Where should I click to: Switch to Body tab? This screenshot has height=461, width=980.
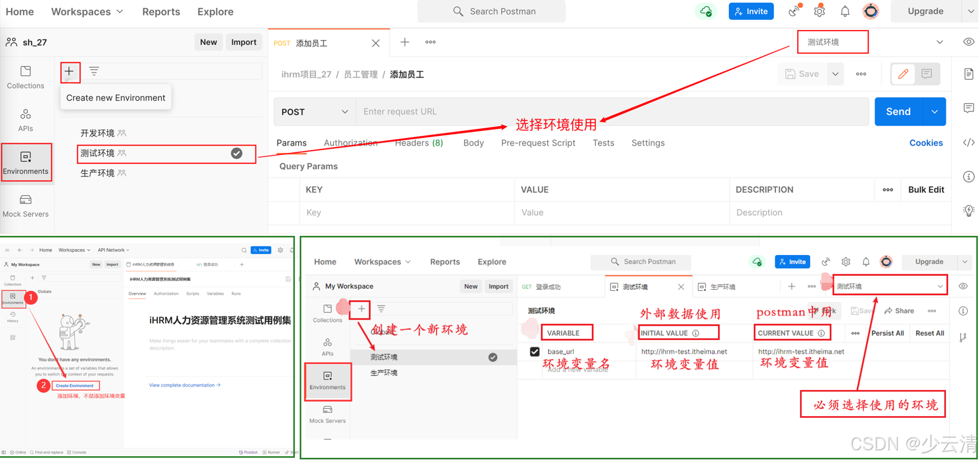[473, 143]
